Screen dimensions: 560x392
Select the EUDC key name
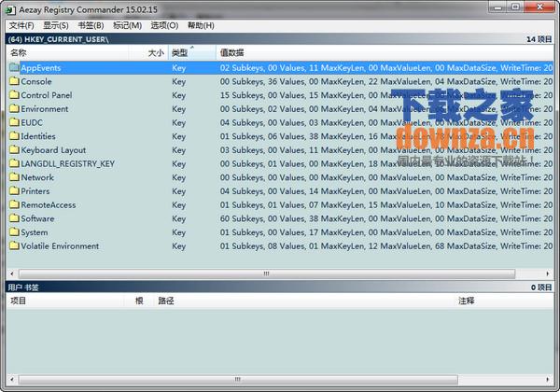32,123
